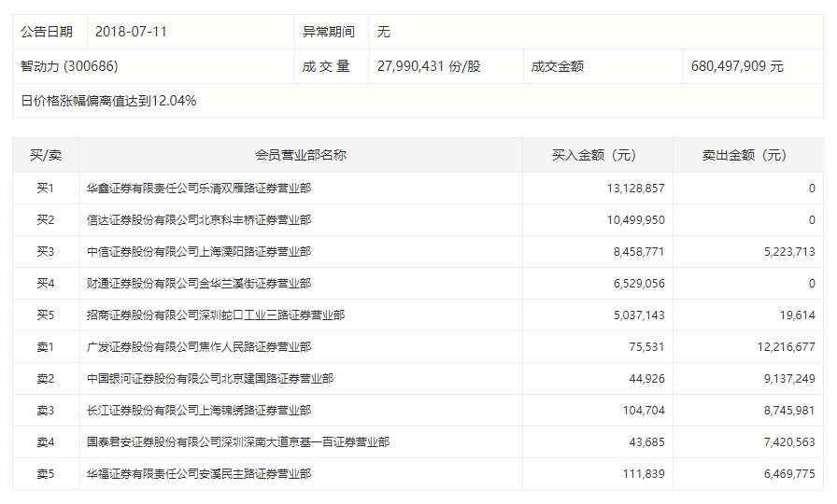Click the stock name 智动力 (300686)

pos(69,66)
